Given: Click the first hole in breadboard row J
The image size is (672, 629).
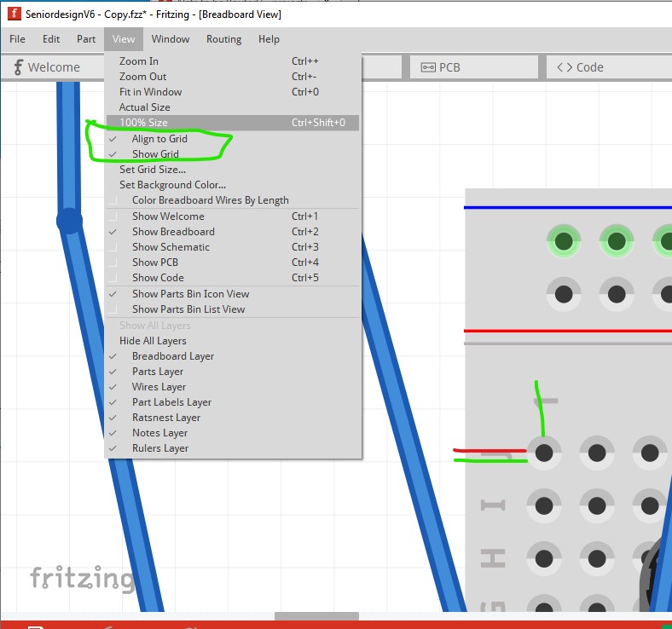Looking at the screenshot, I should pos(544,453).
